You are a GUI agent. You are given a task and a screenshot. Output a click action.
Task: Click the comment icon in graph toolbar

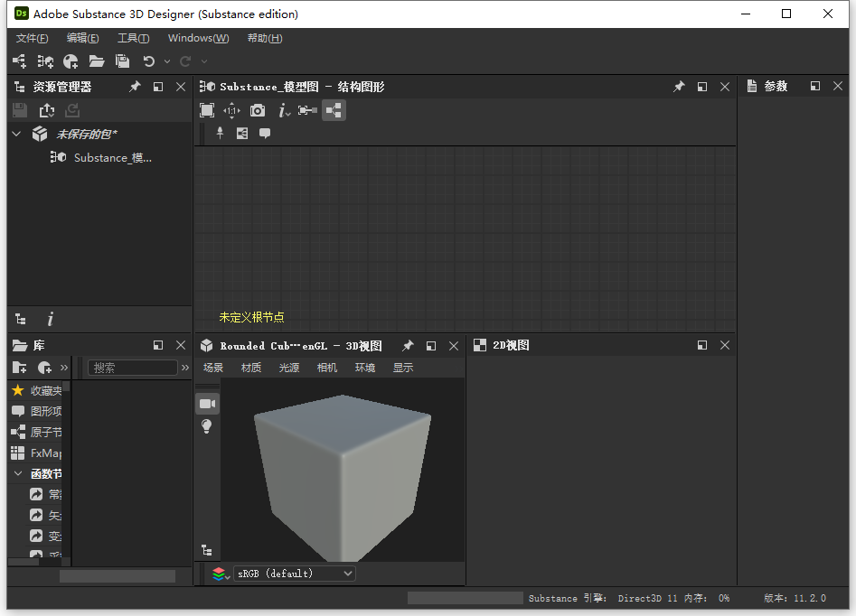coord(265,134)
